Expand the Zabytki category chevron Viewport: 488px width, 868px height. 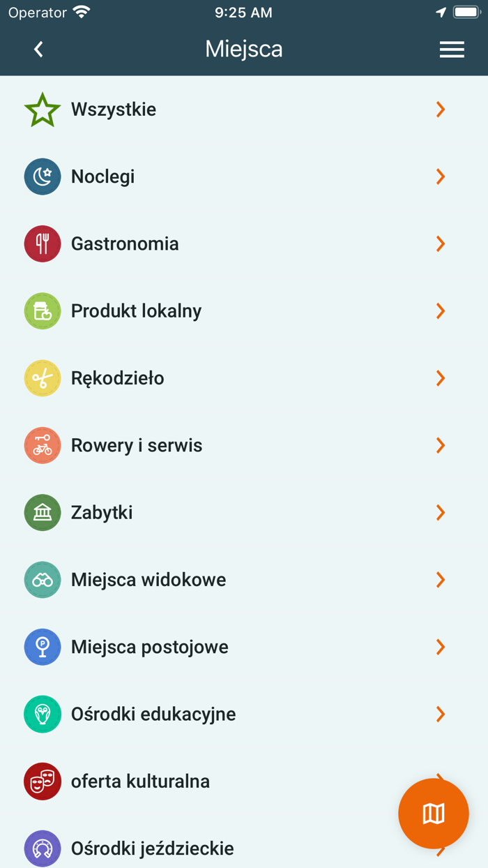(440, 512)
